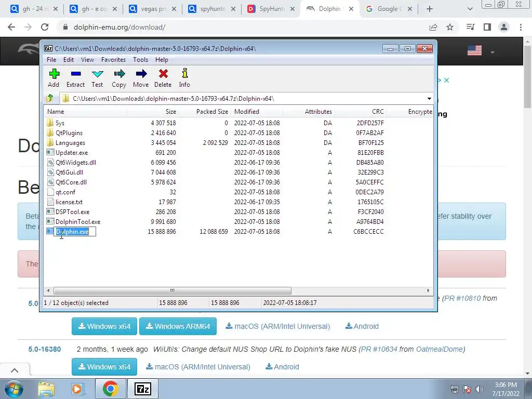Click the Copy toolbar icon

coord(119,74)
